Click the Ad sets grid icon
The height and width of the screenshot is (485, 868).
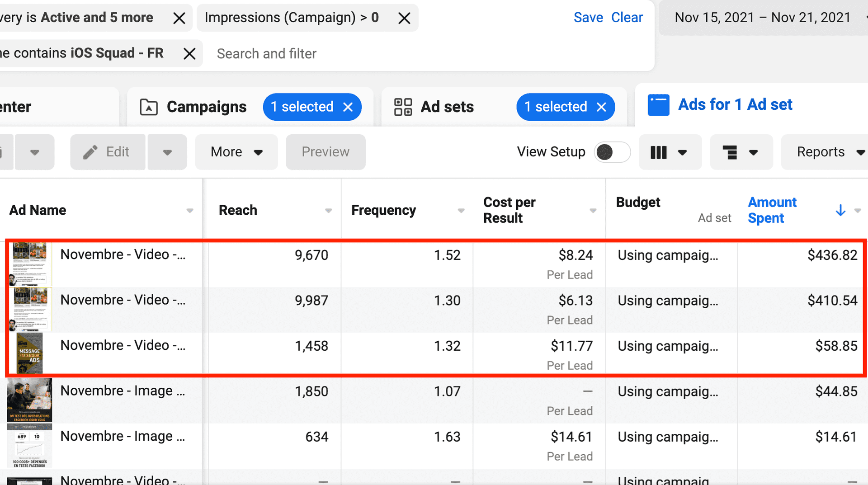(402, 107)
